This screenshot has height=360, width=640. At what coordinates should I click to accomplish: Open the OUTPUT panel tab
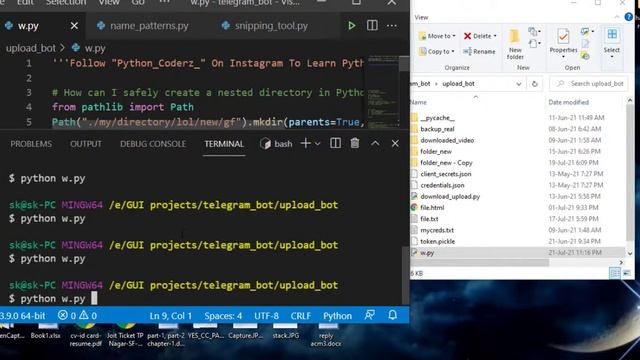point(85,144)
